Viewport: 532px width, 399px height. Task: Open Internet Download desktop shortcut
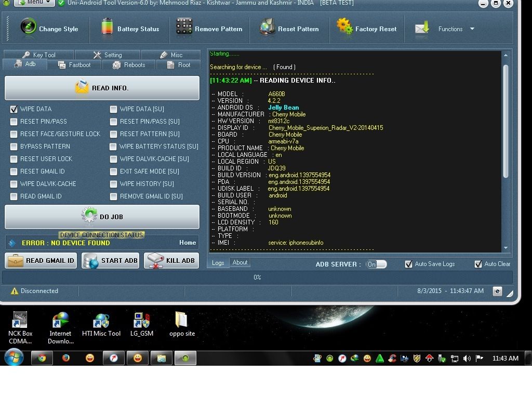pos(60,327)
